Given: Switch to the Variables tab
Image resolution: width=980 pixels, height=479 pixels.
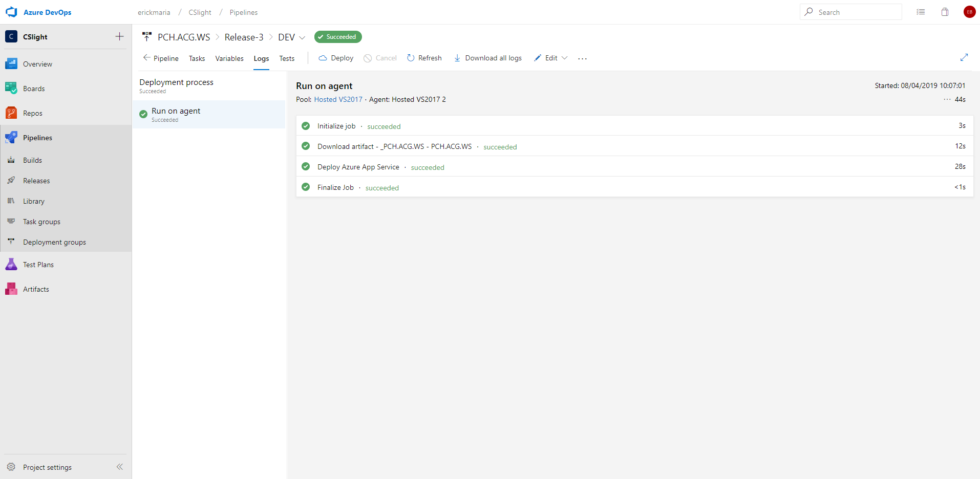Looking at the screenshot, I should [229, 58].
